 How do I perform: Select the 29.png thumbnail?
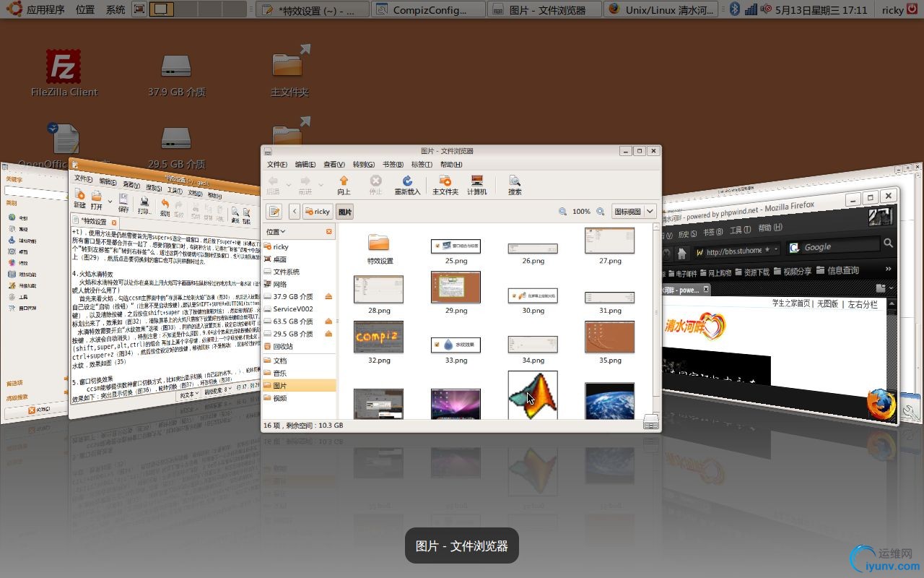pos(456,287)
